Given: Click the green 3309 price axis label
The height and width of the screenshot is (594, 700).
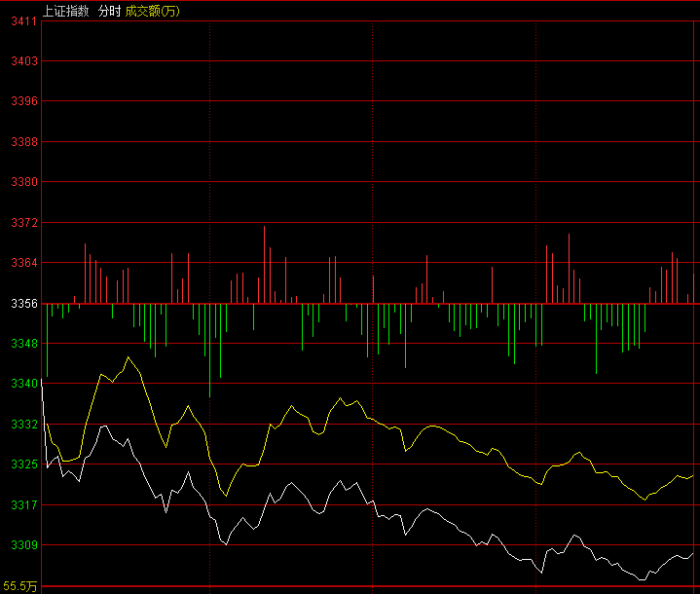Looking at the screenshot, I should (x=24, y=545).
